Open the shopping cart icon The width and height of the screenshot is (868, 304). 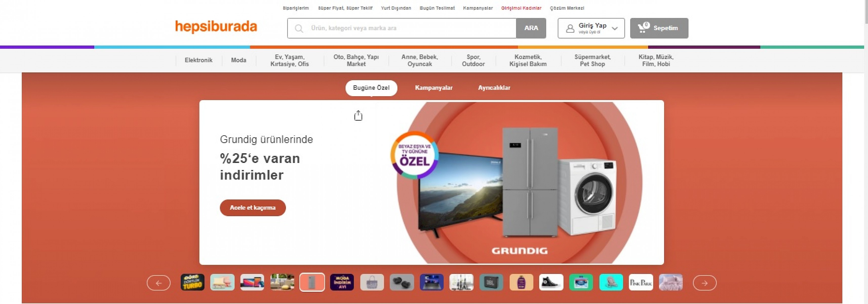point(643,28)
